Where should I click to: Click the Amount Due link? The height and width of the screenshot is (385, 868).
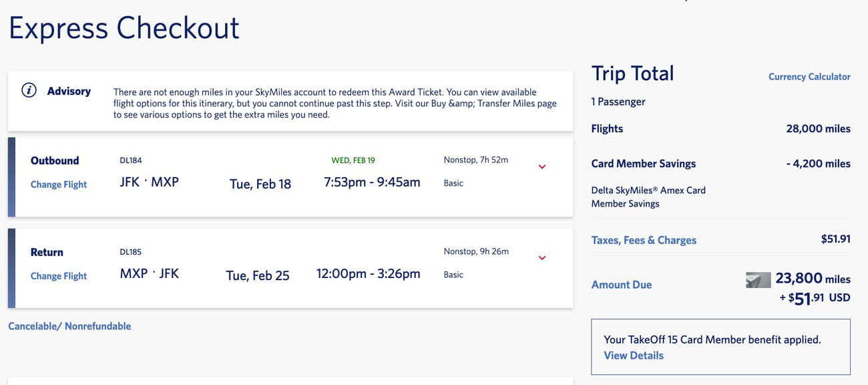[x=622, y=284]
